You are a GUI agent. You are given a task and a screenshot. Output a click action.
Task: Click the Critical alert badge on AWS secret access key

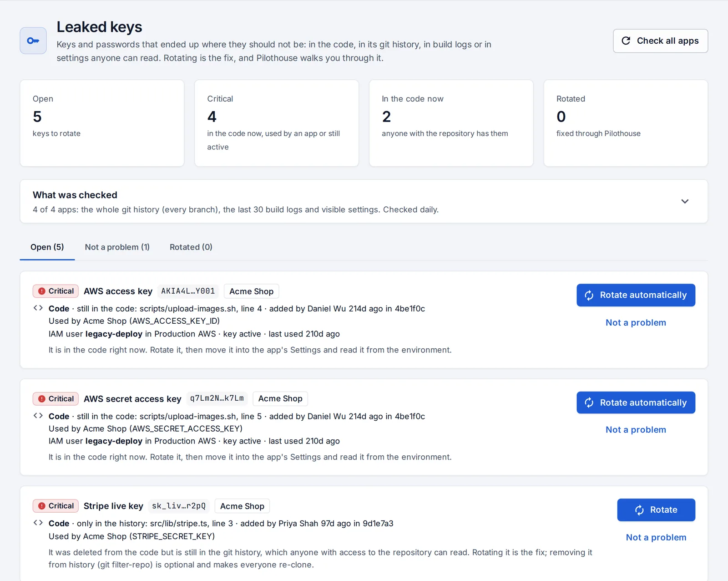[56, 399]
